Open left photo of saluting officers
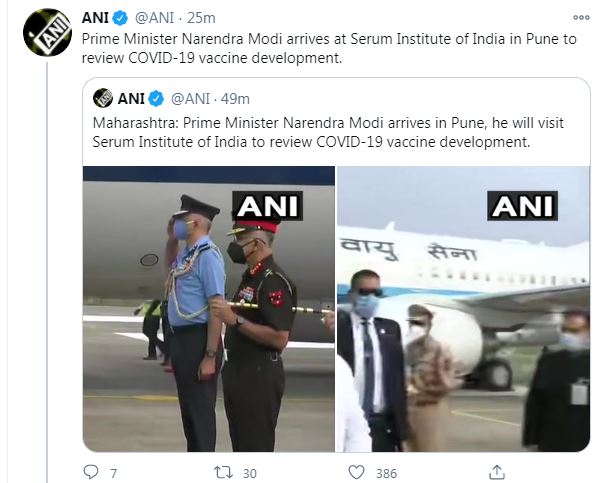This screenshot has width=598, height=483. 209,309
